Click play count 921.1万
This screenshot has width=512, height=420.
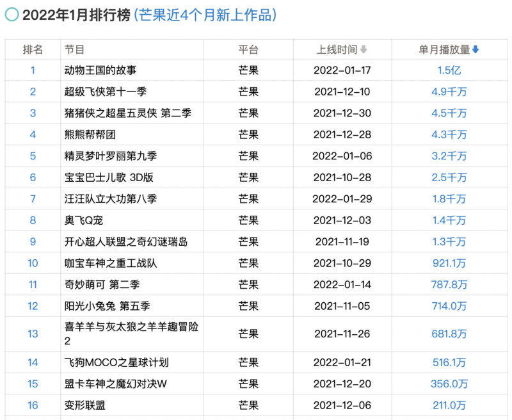tap(449, 263)
